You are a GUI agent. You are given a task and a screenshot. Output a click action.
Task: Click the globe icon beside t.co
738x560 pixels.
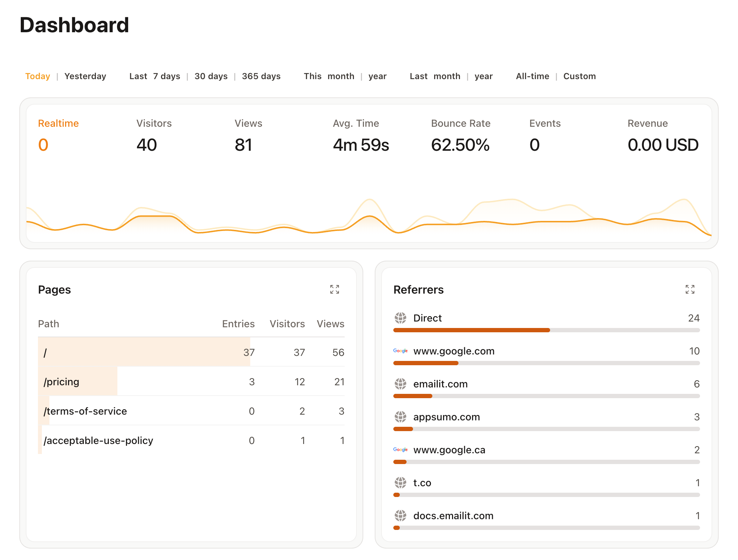(x=400, y=483)
